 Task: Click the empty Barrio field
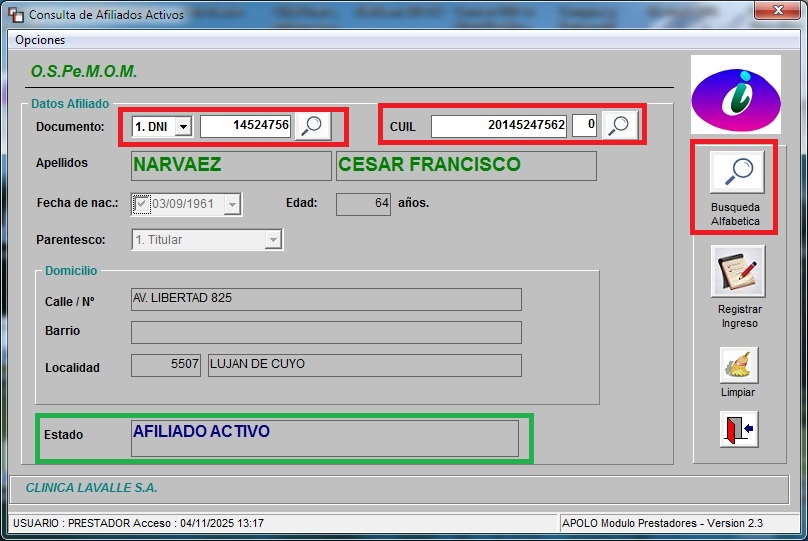pyautogui.click(x=326, y=332)
